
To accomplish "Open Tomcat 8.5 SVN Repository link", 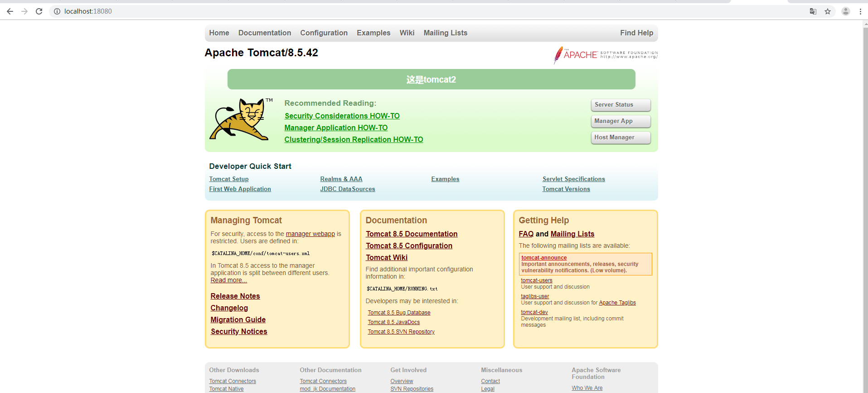I will (401, 332).
